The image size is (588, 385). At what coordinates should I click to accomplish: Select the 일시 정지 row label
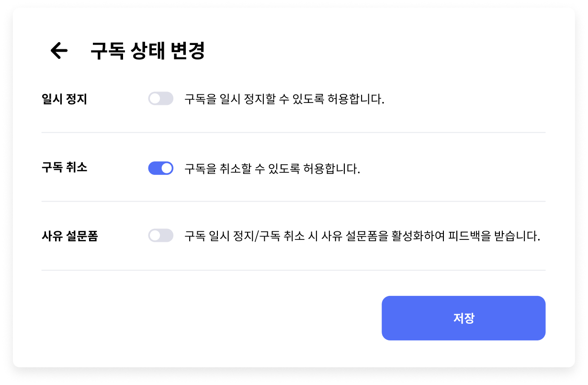64,100
